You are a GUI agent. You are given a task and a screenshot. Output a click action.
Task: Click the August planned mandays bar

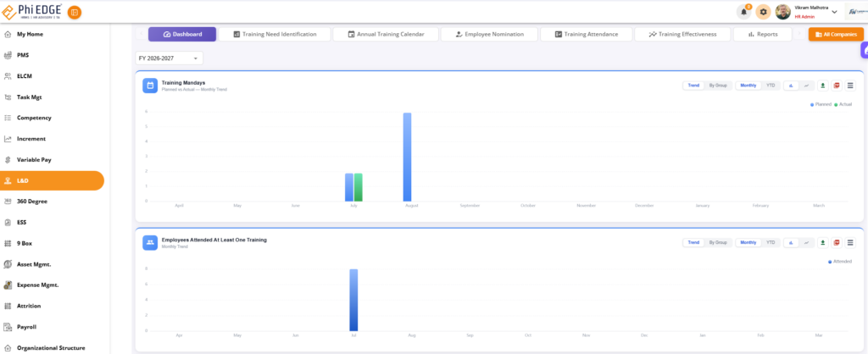point(408,157)
